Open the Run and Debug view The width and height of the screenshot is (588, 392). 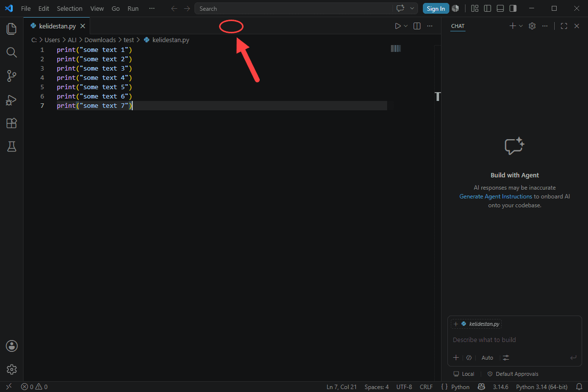pos(12,100)
